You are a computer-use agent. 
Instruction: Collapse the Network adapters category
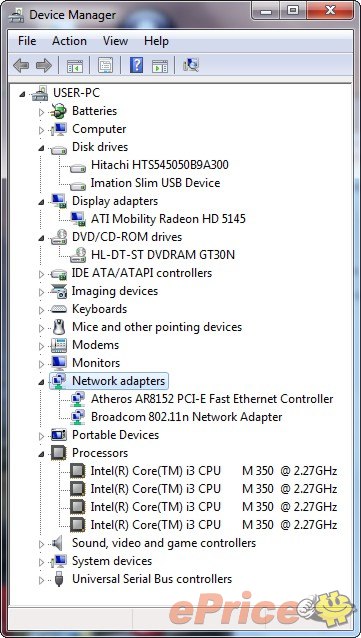tap(41, 382)
